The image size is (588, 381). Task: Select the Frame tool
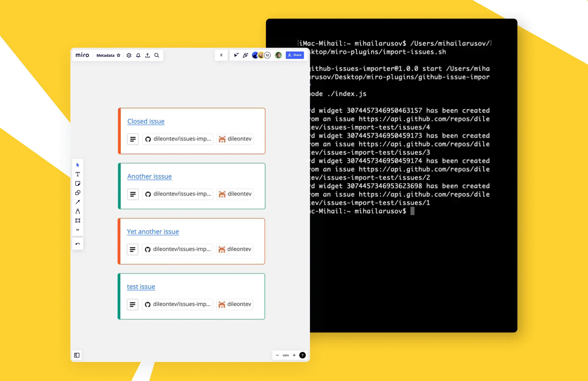pos(78,221)
